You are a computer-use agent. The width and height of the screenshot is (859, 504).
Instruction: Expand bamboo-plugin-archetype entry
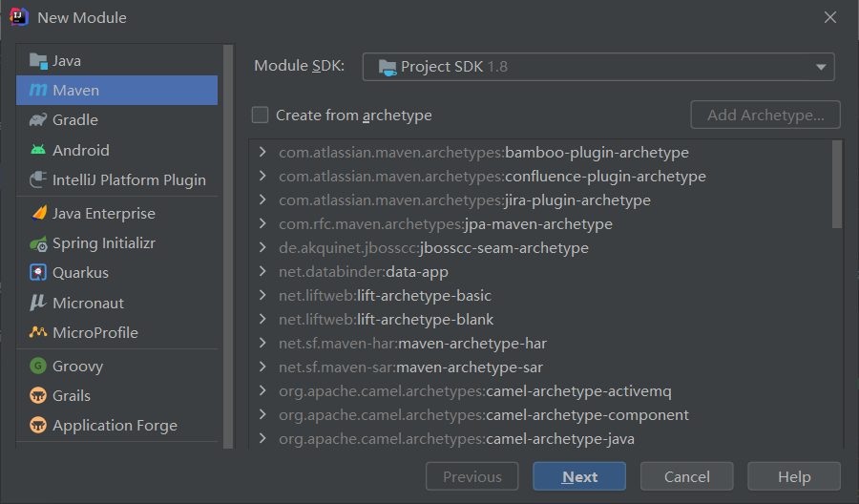point(262,152)
